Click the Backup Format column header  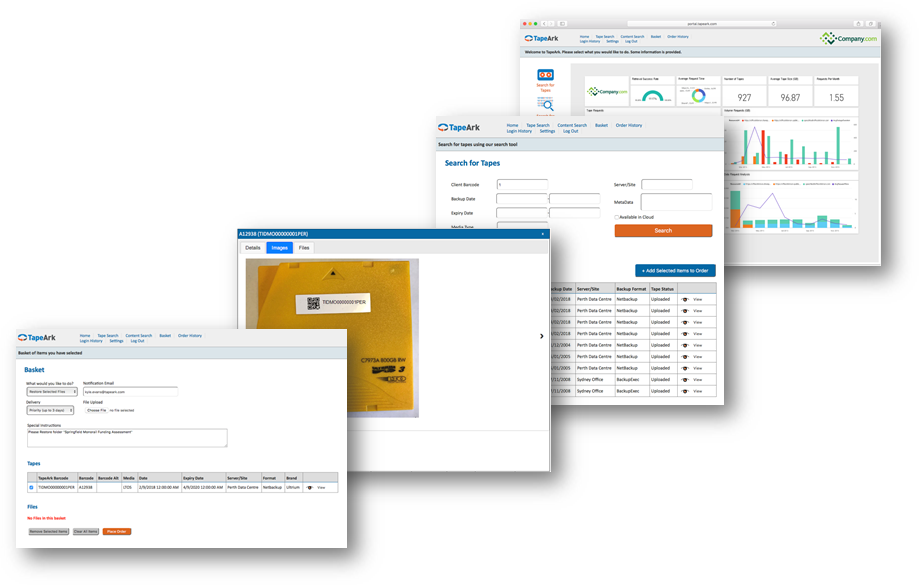pyautogui.click(x=631, y=289)
